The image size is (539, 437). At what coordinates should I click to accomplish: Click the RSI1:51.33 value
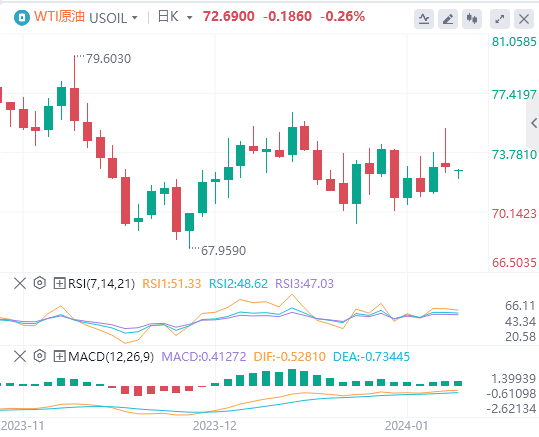(x=172, y=284)
